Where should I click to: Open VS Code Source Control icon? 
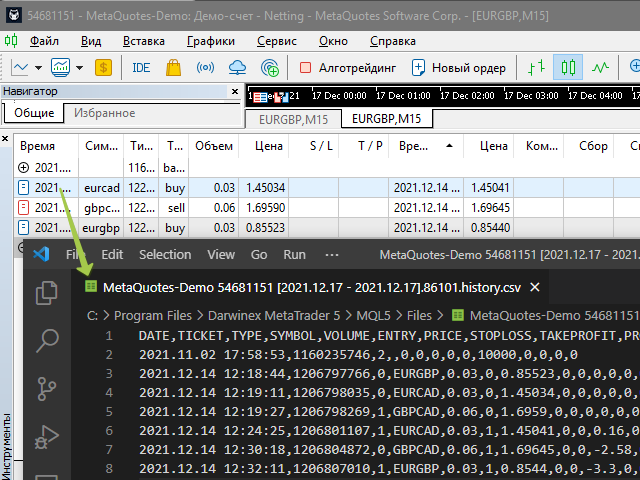pos(47,388)
